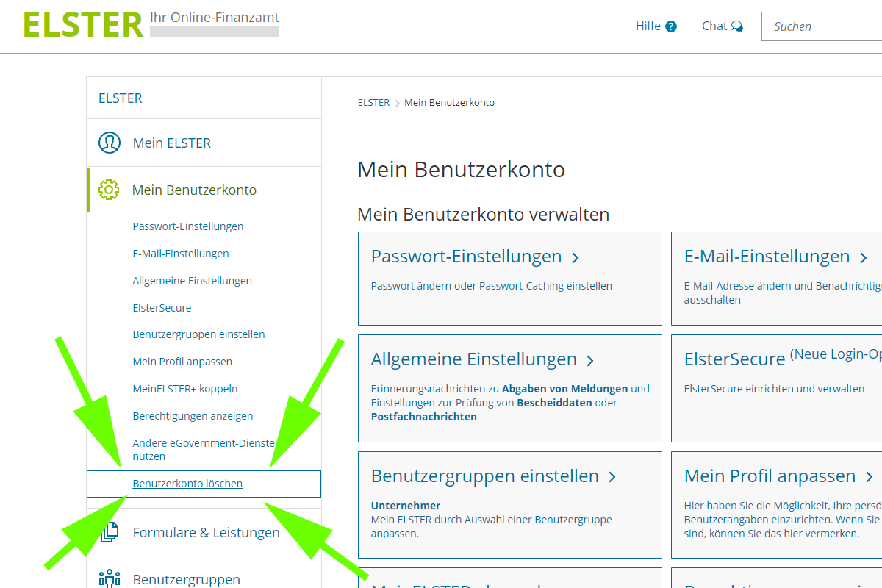Screen dimensions: 882x588
Task: Click the heading 'Mein Benutzerkonto verwalten'
Action: click(484, 215)
